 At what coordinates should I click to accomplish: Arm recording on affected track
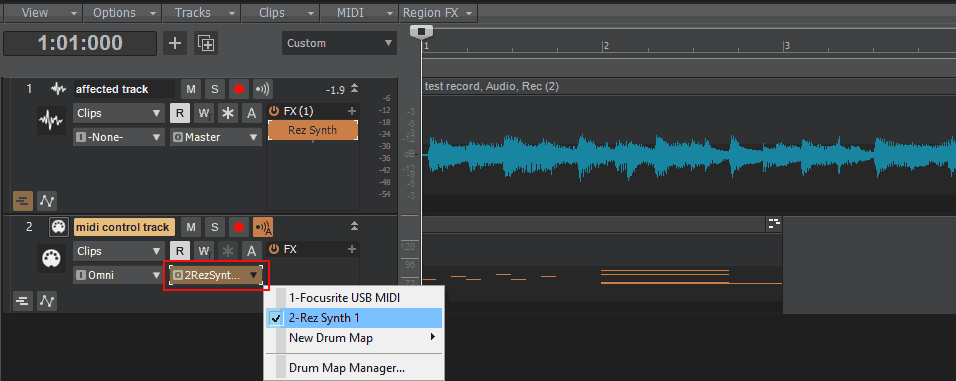point(238,89)
